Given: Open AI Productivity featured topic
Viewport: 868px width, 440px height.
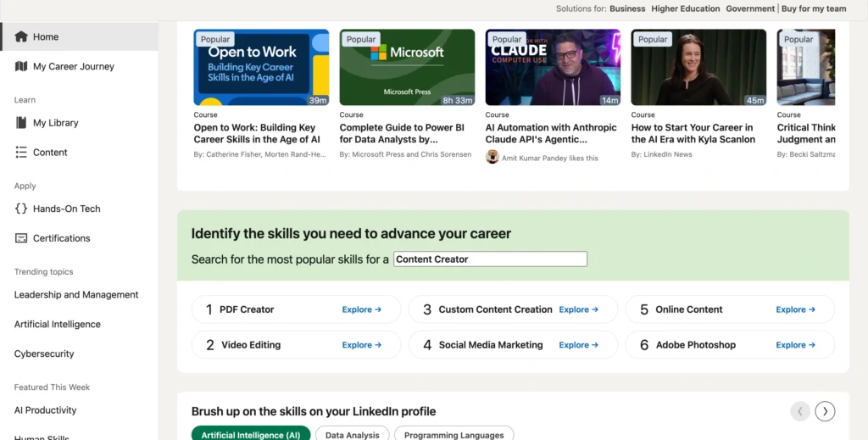Looking at the screenshot, I should tap(46, 410).
